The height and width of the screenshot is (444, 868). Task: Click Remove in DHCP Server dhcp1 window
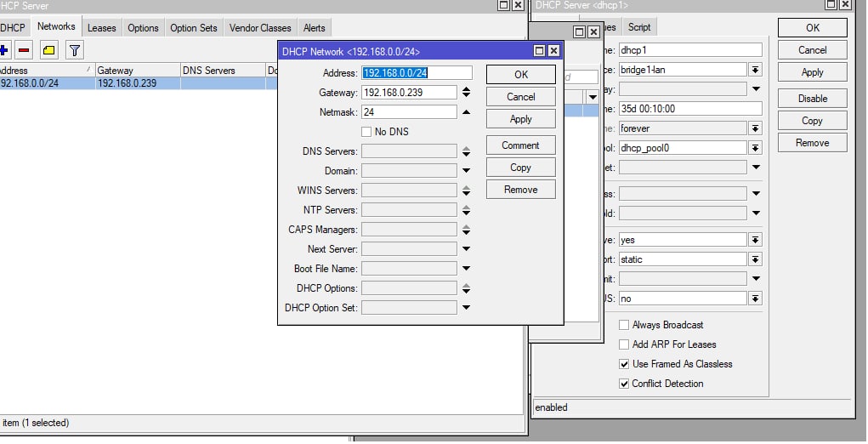(x=813, y=143)
